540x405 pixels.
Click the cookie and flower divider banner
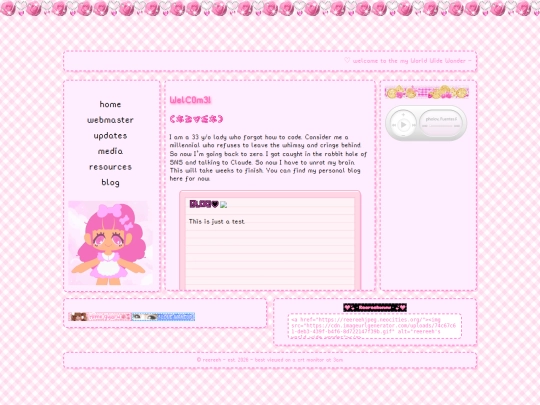point(427,92)
